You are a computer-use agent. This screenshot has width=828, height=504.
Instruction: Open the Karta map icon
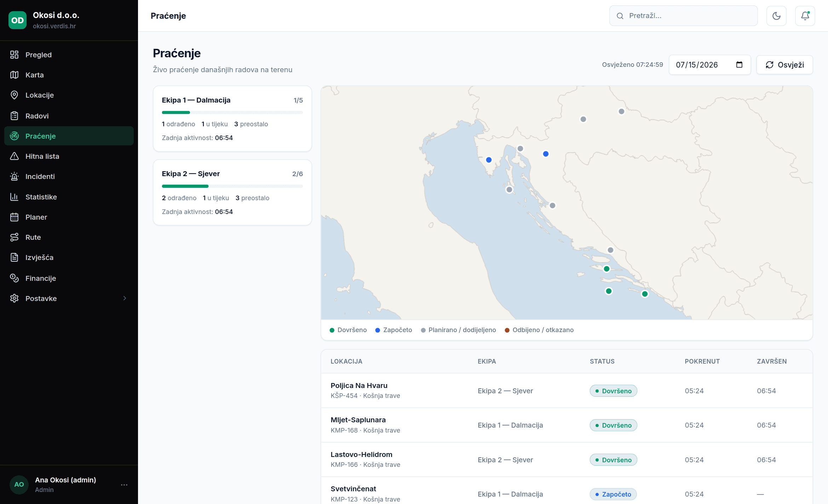click(14, 75)
